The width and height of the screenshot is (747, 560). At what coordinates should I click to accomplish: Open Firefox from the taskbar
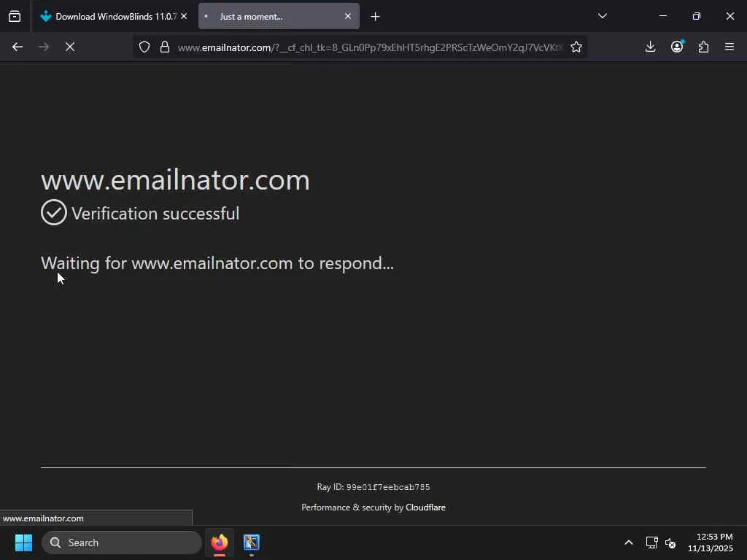219,542
